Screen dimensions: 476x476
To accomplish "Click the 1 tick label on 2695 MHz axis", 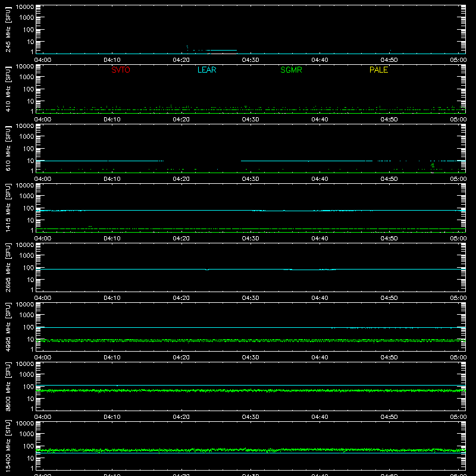I will (32, 290).
